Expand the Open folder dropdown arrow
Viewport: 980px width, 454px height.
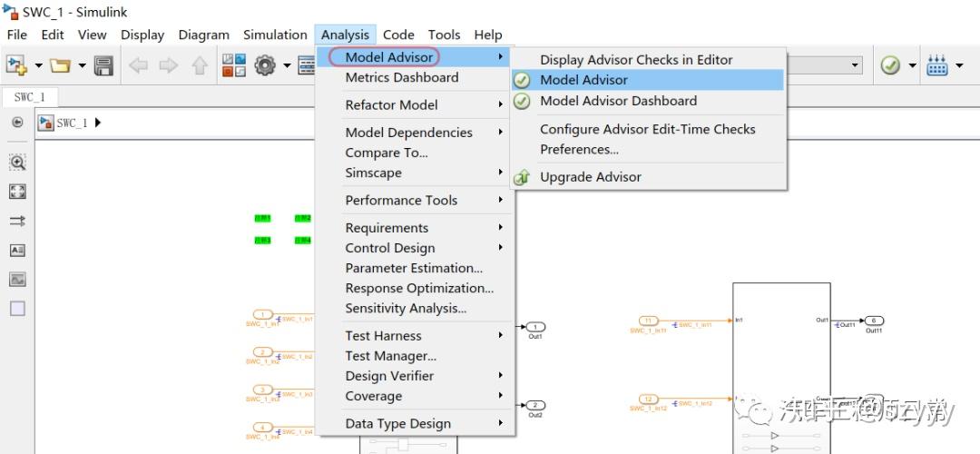(x=82, y=65)
